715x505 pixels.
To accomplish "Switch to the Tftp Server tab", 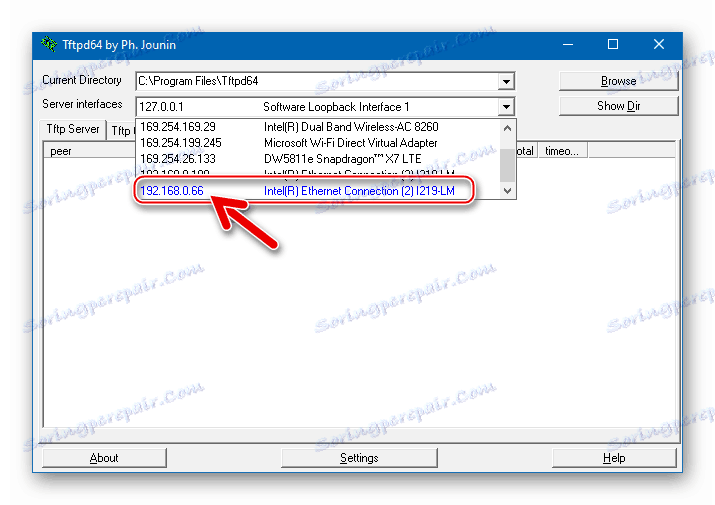I will 73,129.
